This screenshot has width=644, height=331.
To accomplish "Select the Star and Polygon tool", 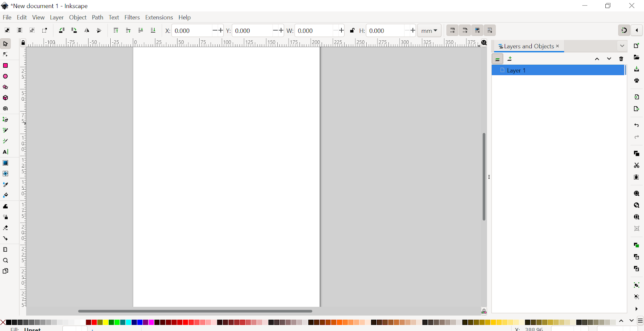I will click(x=6, y=87).
